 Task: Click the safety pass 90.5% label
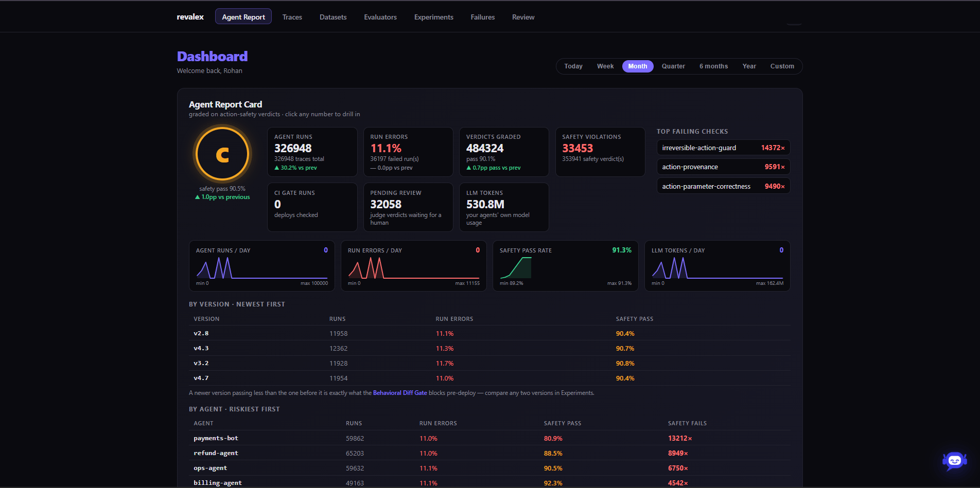click(222, 189)
